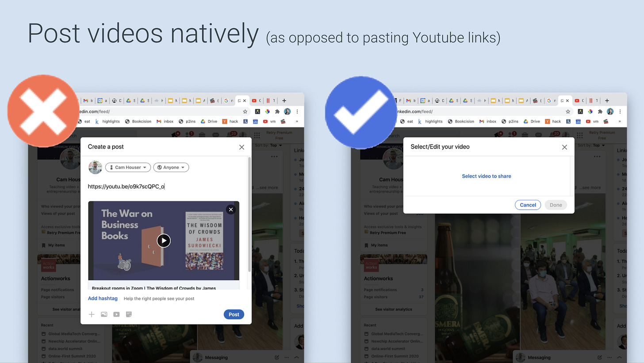
Task: Open the Cam Houser author dropdown
Action: [128, 168]
